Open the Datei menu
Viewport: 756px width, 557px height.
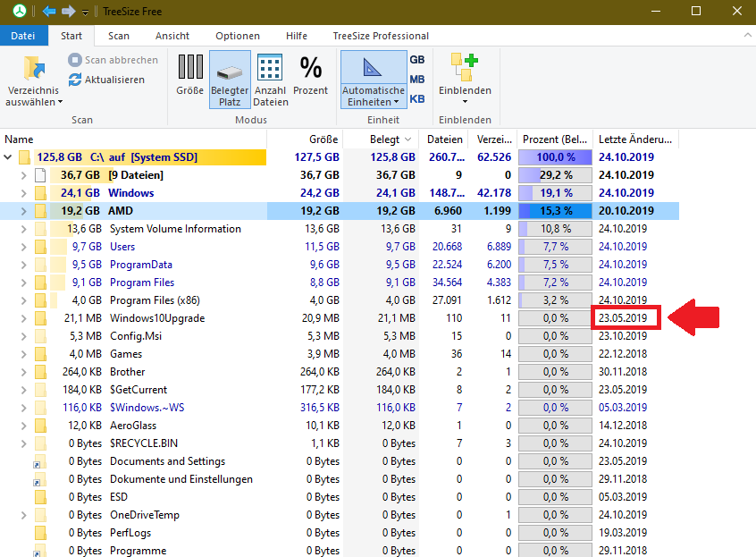coord(23,36)
